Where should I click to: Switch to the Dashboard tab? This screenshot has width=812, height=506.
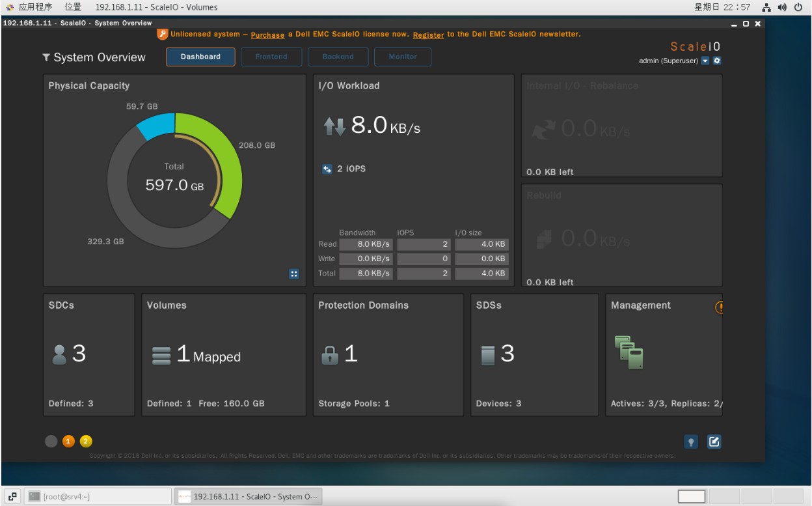(x=200, y=57)
